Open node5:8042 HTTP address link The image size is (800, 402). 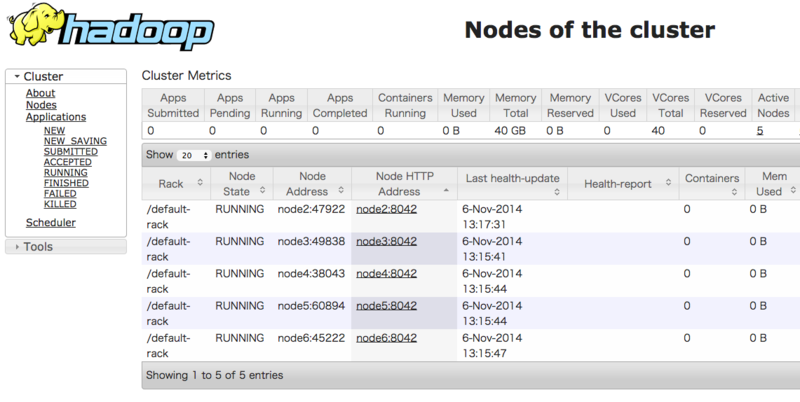(x=386, y=306)
